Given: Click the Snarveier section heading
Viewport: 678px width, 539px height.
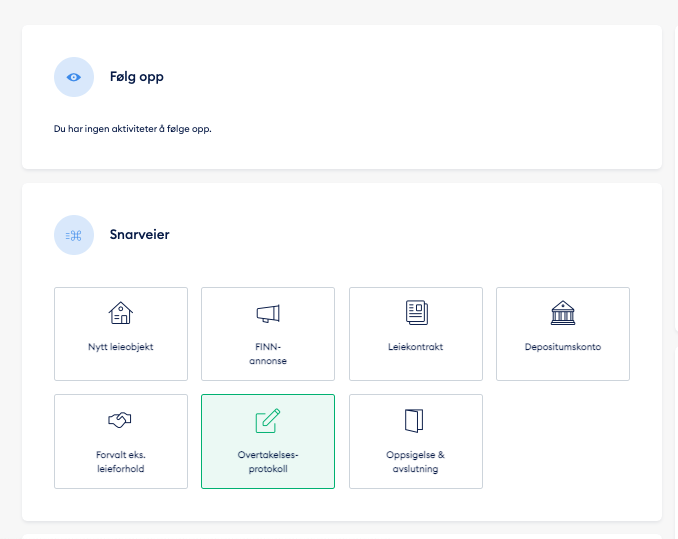Looking at the screenshot, I should point(139,235).
